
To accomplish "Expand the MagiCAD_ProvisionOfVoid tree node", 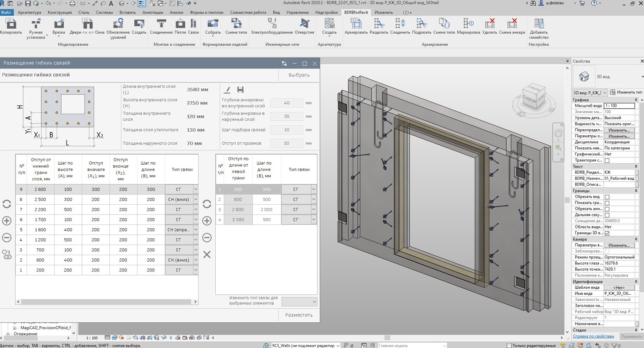I will [15, 328].
